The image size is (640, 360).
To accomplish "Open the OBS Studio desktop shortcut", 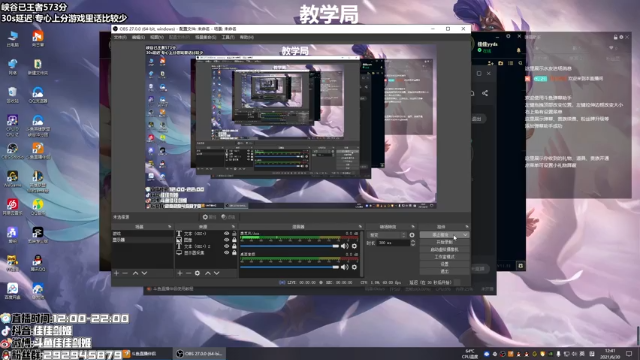I will (x=13, y=151).
